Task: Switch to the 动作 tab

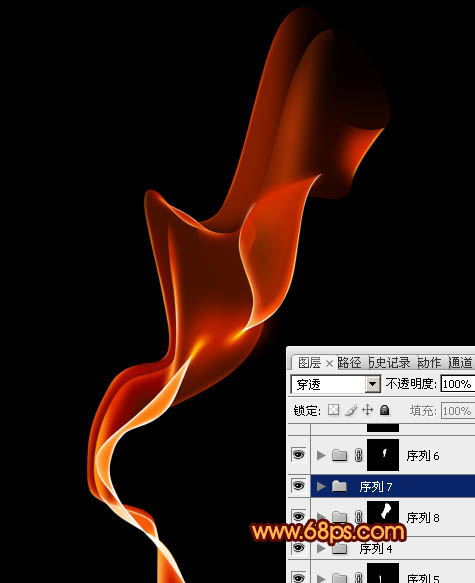Action: click(429, 363)
